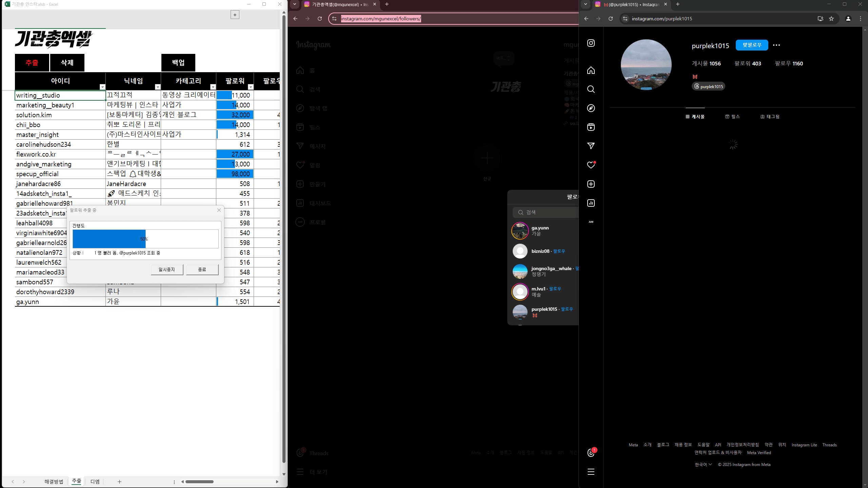Open notifications heart icon

[591, 165]
